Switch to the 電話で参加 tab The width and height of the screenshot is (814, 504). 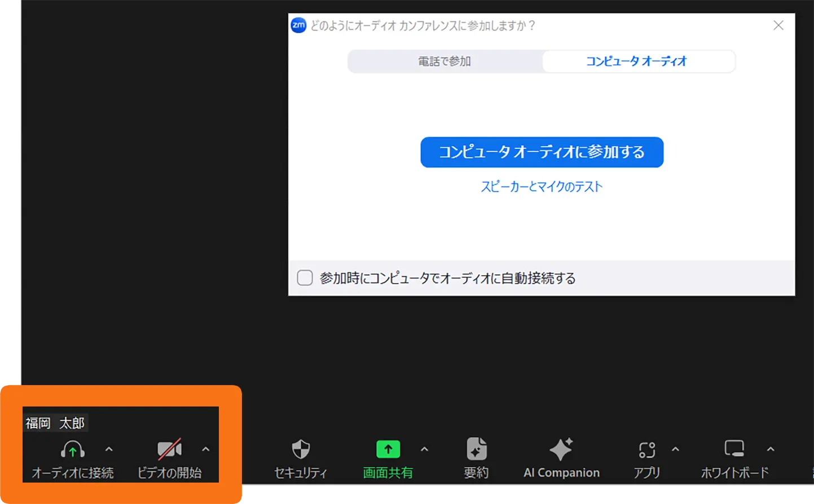coord(445,61)
